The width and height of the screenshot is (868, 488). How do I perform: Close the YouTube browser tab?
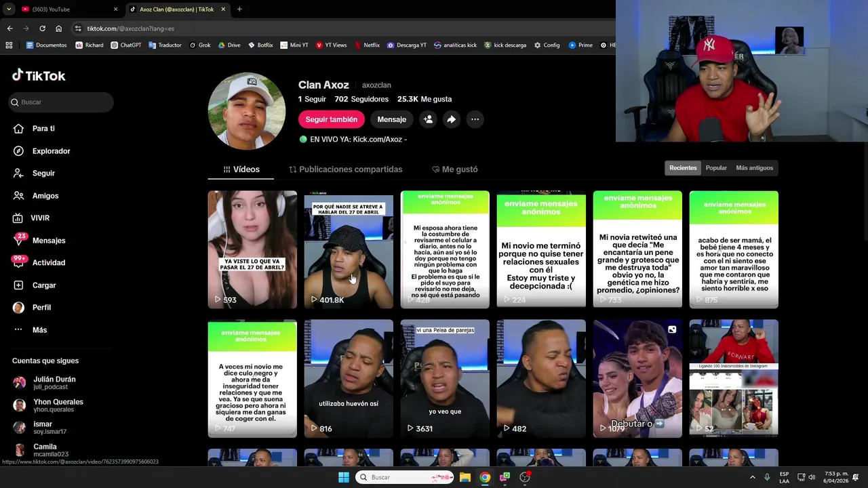tap(115, 9)
